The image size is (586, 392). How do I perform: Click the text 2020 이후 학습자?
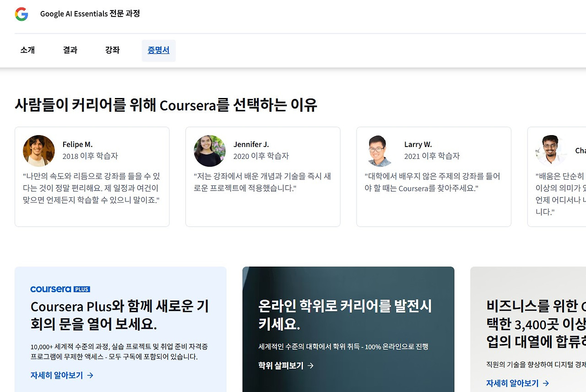click(261, 156)
